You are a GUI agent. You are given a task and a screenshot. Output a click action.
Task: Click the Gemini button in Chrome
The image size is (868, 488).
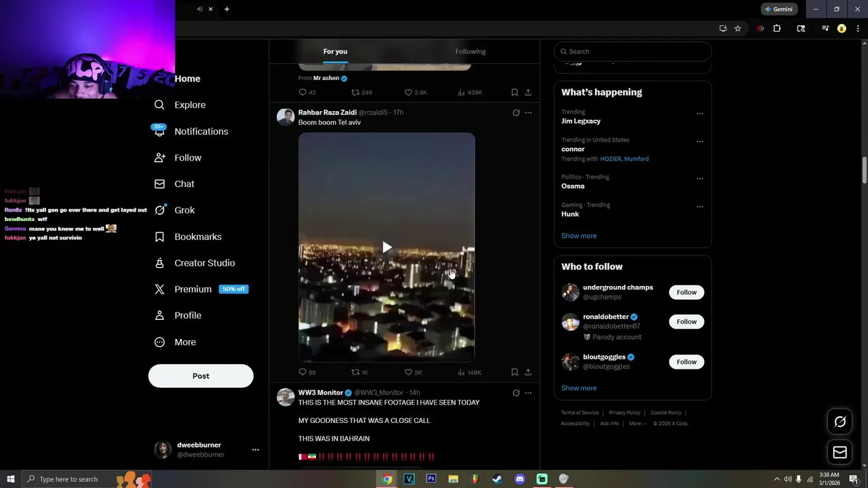(x=778, y=9)
